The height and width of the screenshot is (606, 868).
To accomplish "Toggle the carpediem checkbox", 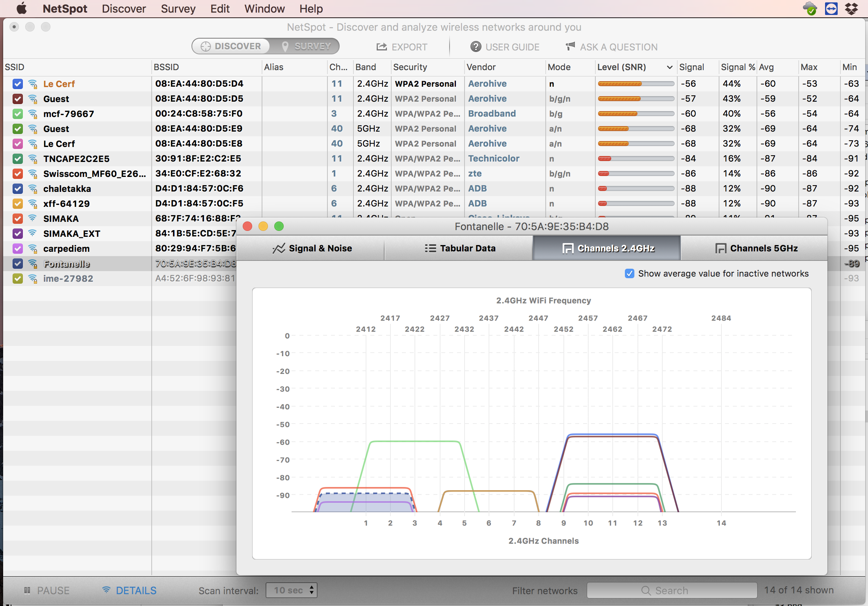I will [17, 249].
